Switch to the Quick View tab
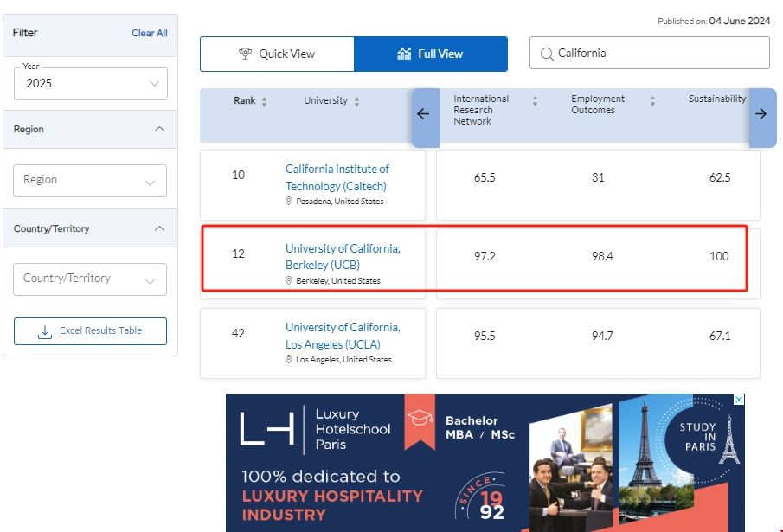The width and height of the screenshot is (783, 532). 277,54
